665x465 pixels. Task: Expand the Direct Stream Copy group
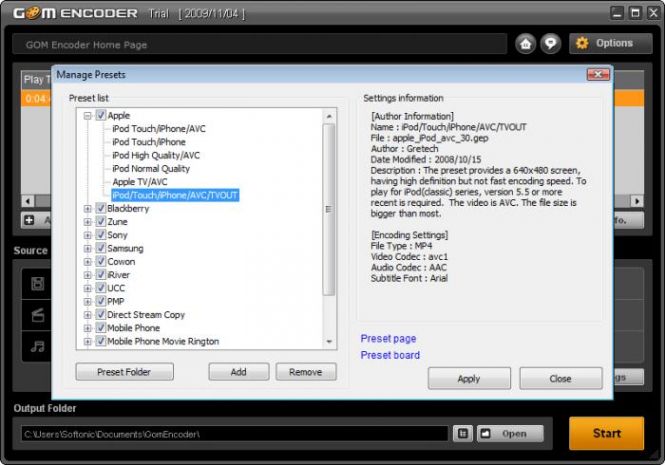coord(88,315)
